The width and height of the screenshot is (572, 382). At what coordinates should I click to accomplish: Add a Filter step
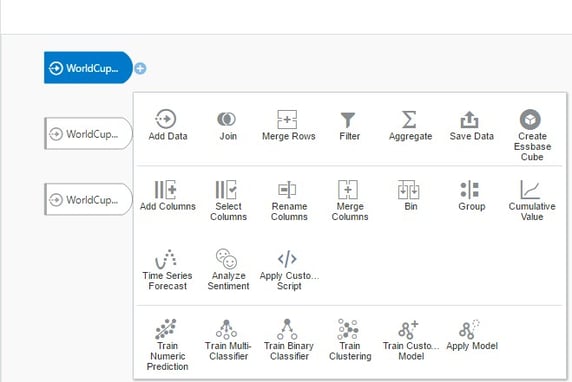point(349,125)
